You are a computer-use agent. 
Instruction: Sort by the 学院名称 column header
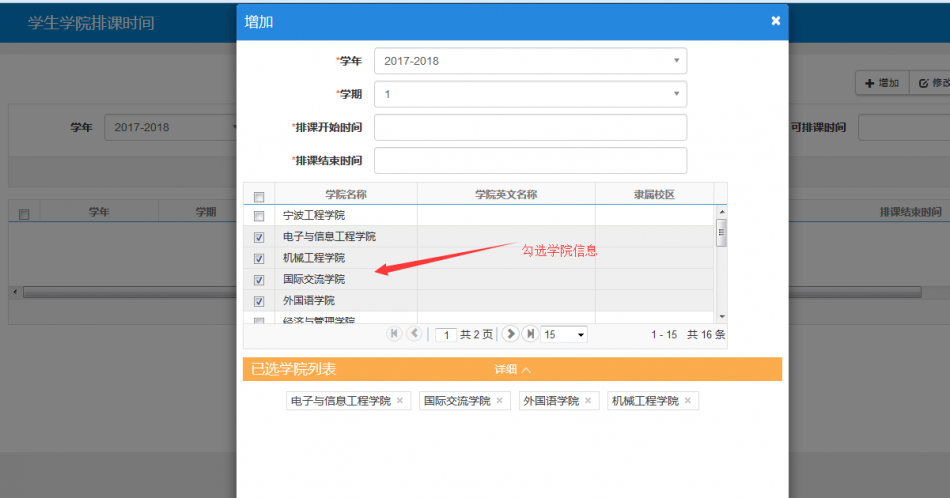coord(346,195)
